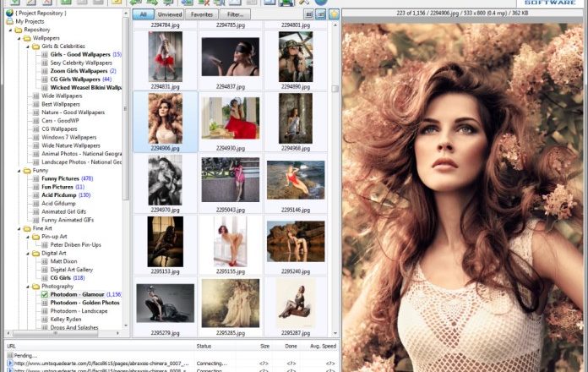
Task: Click the site icon beside Funny Pictures
Action: click(35, 178)
